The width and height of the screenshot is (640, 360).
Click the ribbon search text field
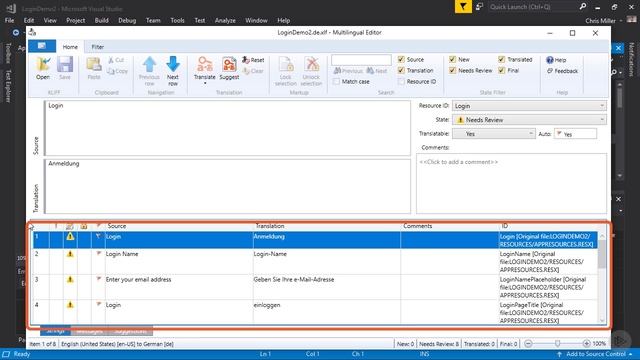pos(361,60)
